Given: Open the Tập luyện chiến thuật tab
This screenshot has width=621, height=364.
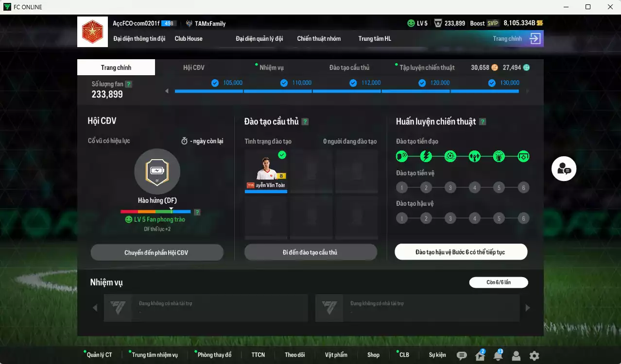Looking at the screenshot, I should click(x=427, y=67).
